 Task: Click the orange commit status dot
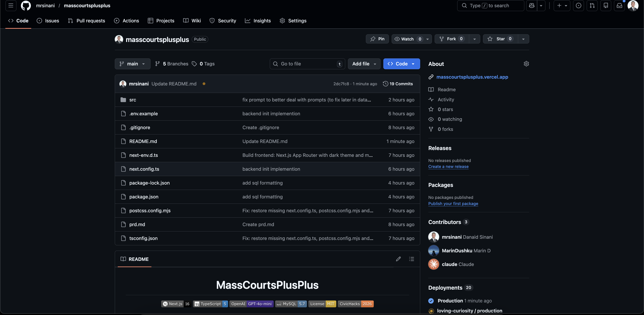click(204, 84)
